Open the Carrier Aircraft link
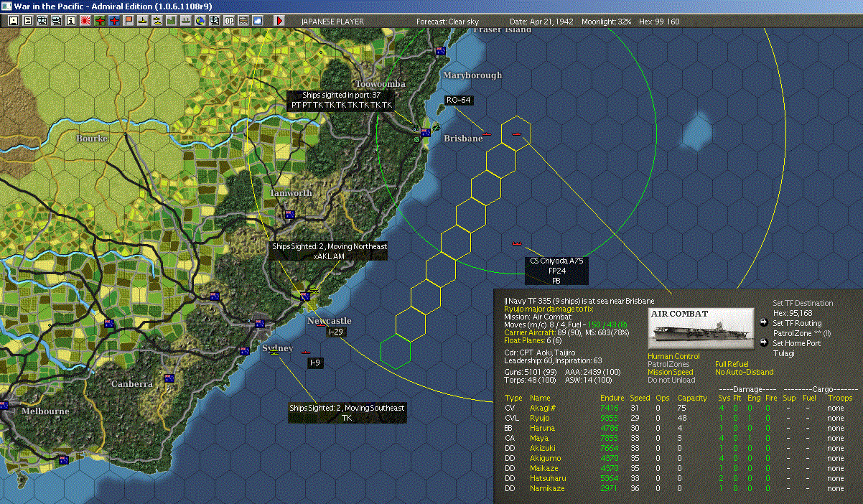This screenshot has height=504, width=863. click(x=530, y=332)
